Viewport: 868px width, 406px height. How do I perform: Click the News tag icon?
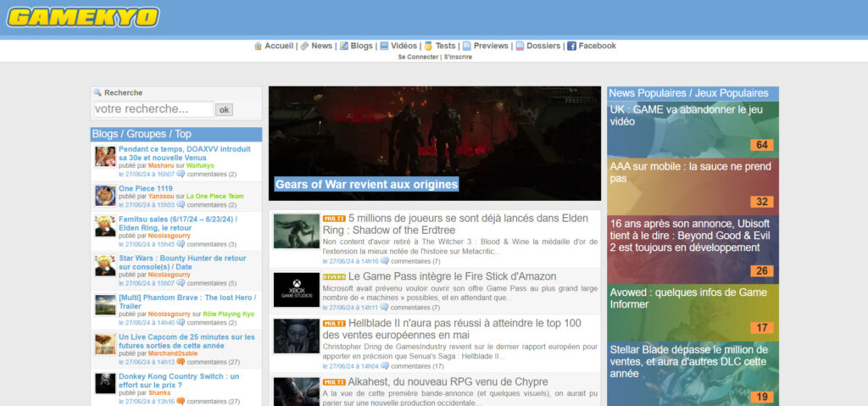pos(304,46)
